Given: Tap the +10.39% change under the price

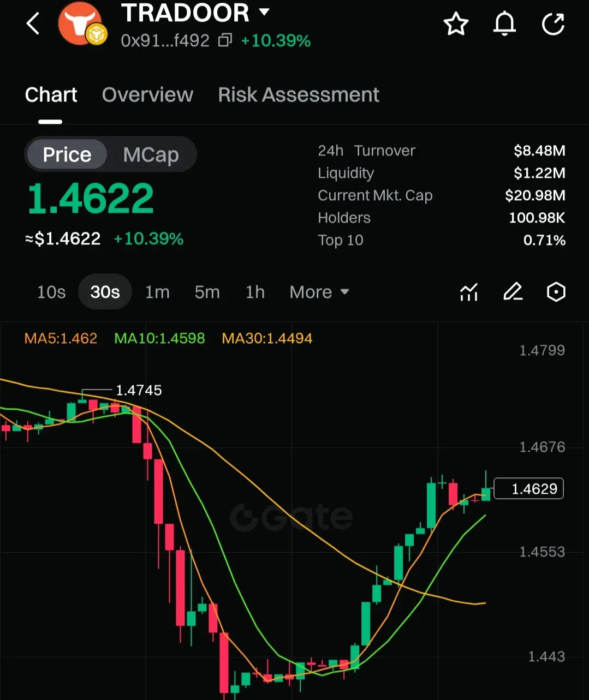Looking at the screenshot, I should pos(148,239).
